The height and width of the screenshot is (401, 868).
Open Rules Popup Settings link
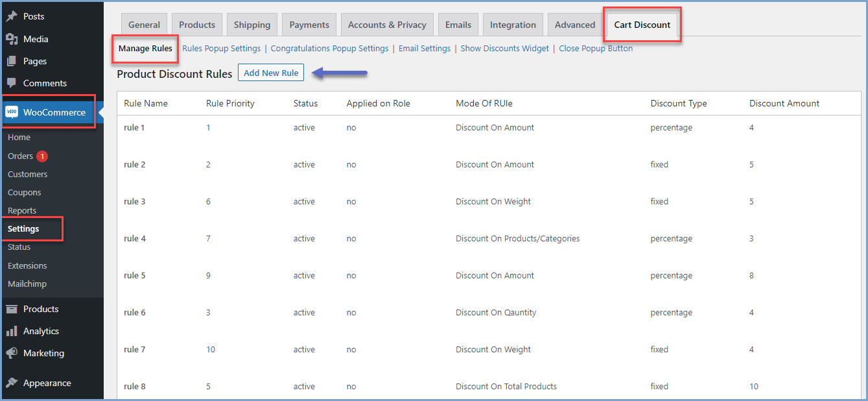tap(221, 49)
